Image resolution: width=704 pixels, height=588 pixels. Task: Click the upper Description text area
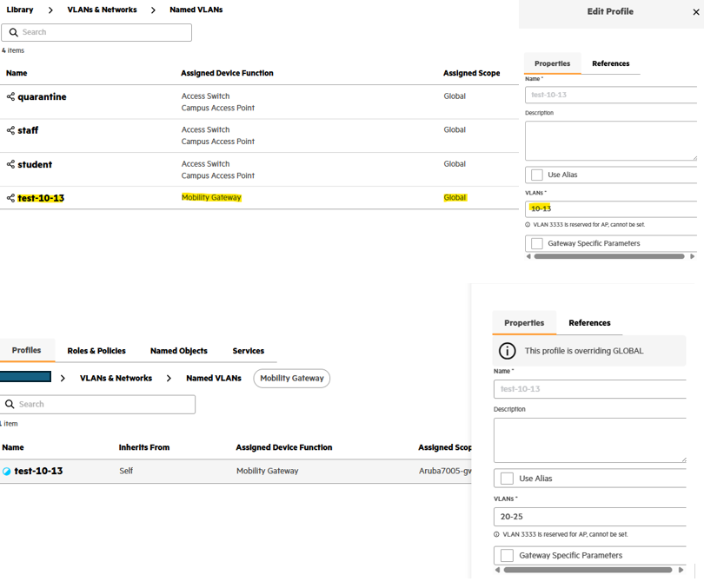[x=611, y=141]
